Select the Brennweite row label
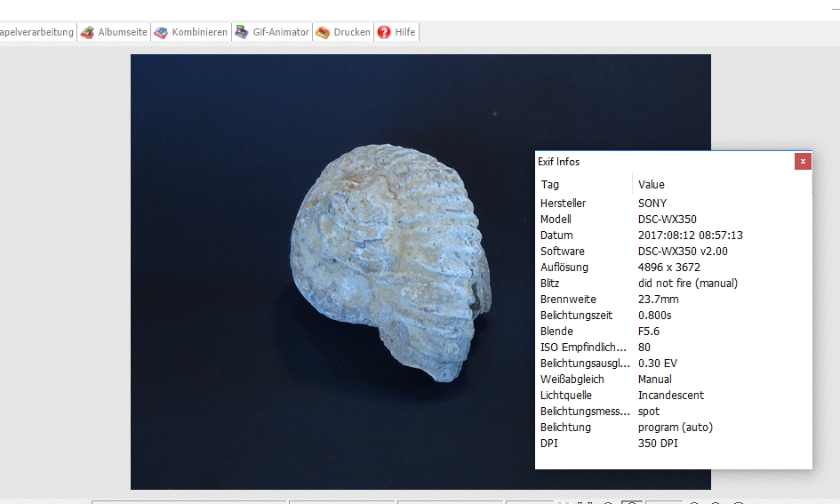The height and width of the screenshot is (504, 840). [x=568, y=300]
